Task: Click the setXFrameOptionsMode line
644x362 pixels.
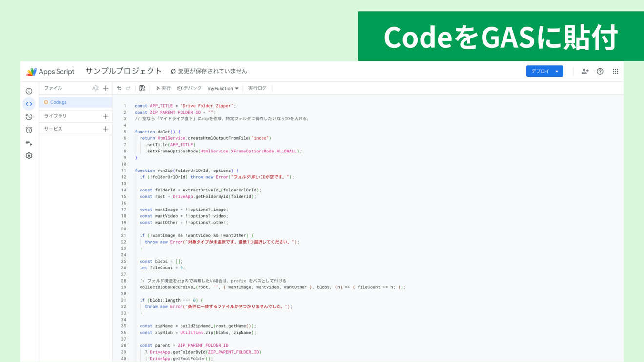Action: [223, 151]
